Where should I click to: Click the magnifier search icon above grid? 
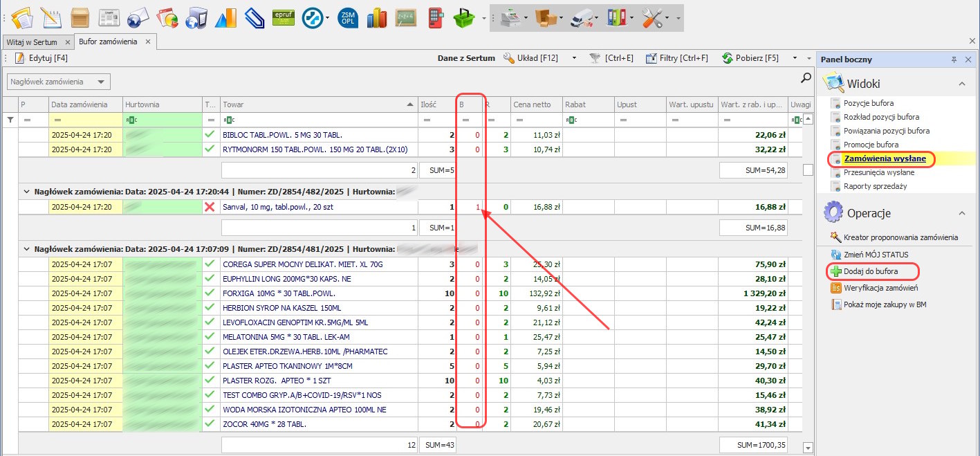point(806,77)
